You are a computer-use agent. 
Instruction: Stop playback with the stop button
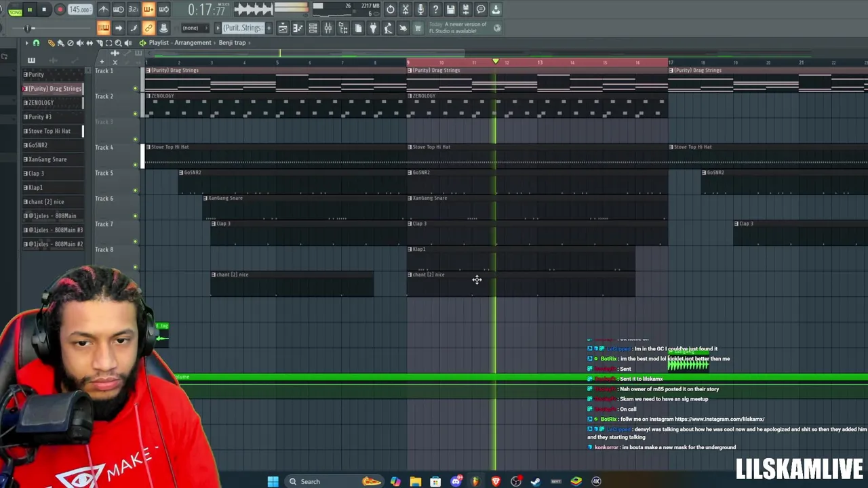click(x=45, y=9)
